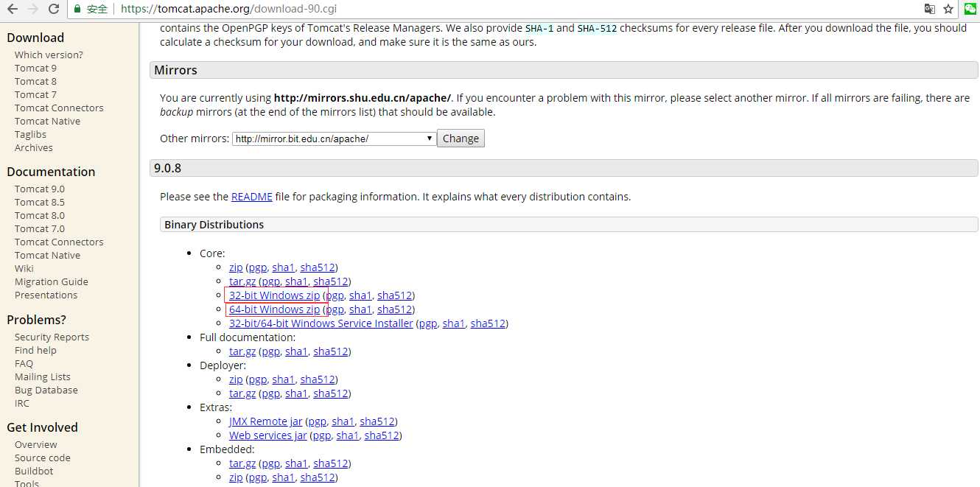Viewport: 980px width, 487px height.
Task: Download Full documentation tar.gz
Action: click(242, 351)
